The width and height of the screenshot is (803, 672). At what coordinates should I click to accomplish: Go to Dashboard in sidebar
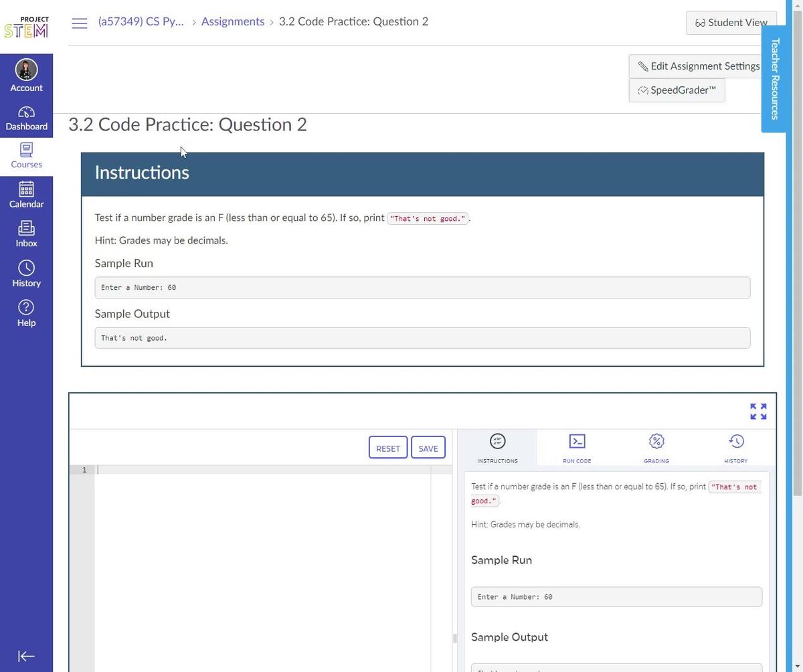[x=26, y=118]
